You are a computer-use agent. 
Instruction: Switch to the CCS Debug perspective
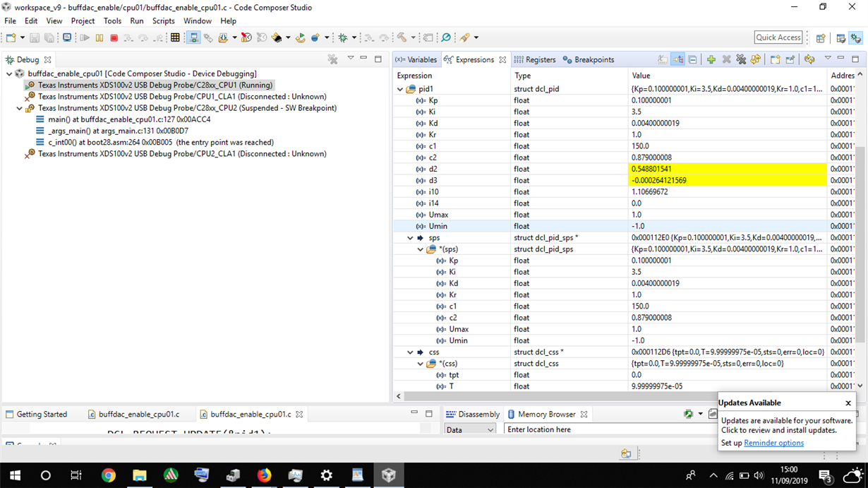856,38
